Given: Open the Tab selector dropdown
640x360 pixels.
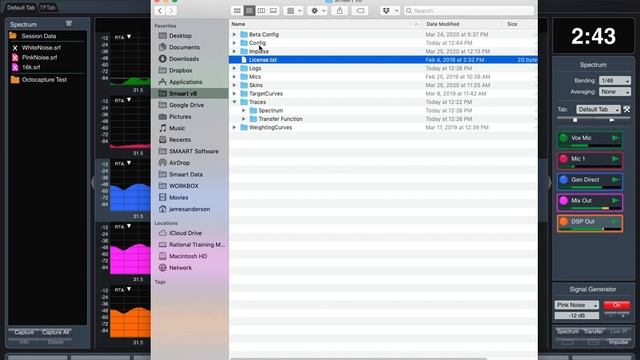Looking at the screenshot, I should coord(598,109).
